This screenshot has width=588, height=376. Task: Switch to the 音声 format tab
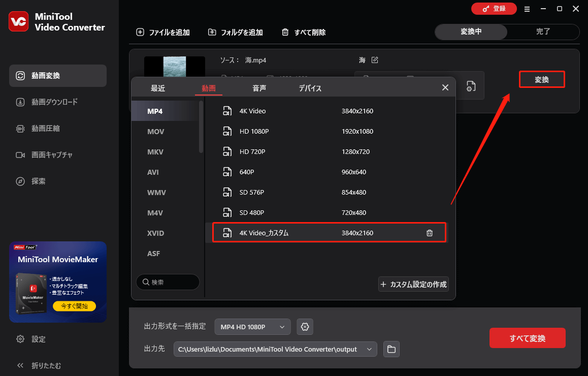click(259, 88)
